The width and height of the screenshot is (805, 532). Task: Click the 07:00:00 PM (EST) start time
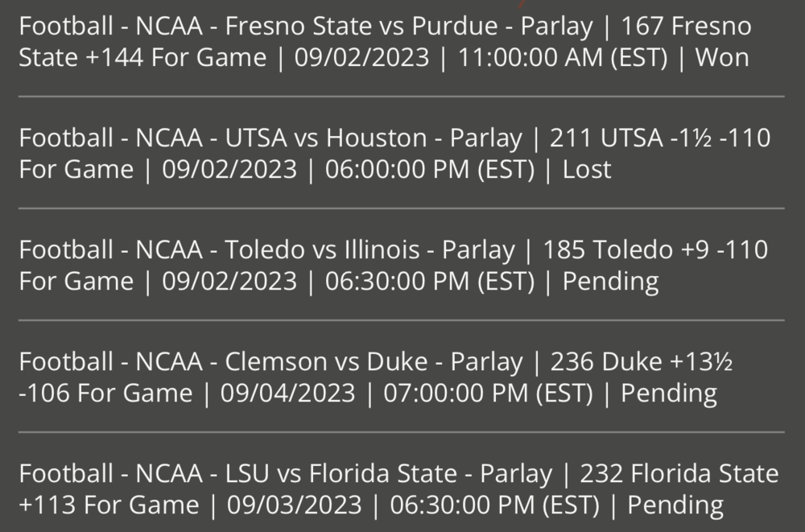(x=488, y=394)
